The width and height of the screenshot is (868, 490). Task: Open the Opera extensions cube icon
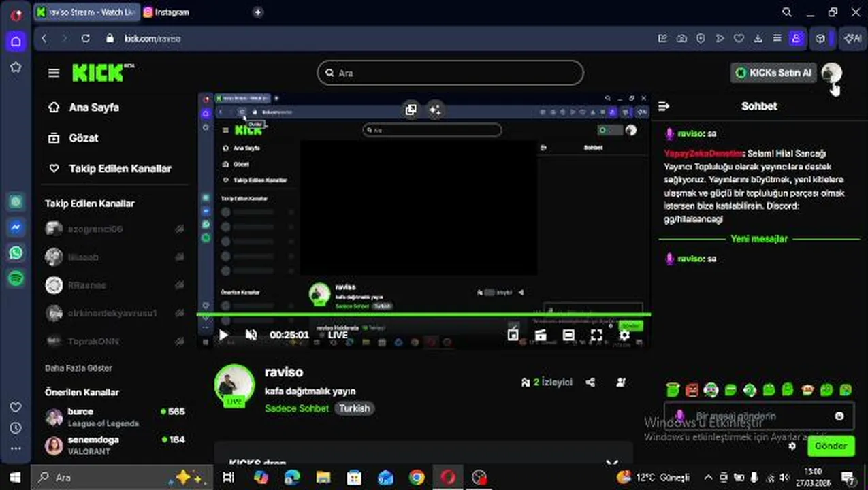coord(821,39)
